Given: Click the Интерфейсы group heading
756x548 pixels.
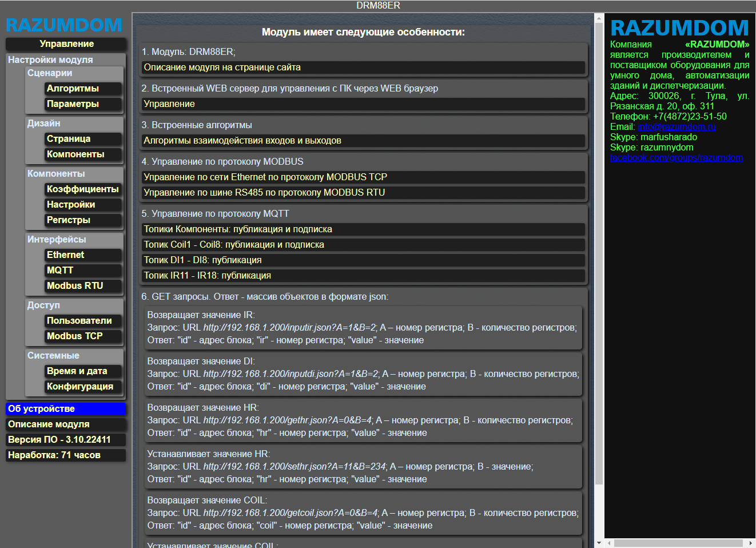Looking at the screenshot, I should 57,239.
